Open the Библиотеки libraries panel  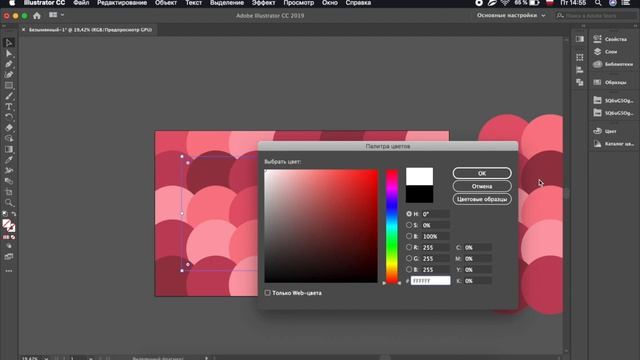[x=613, y=64]
